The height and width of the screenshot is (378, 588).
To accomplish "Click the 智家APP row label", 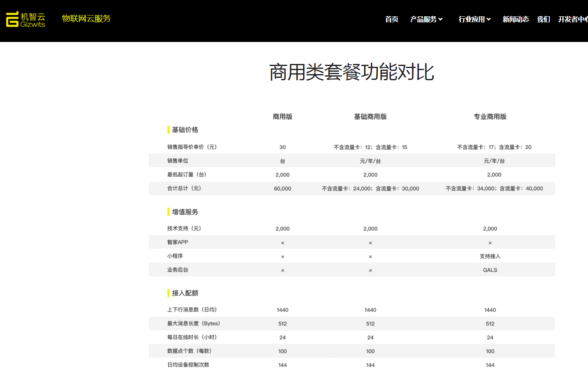I will pos(178,242).
